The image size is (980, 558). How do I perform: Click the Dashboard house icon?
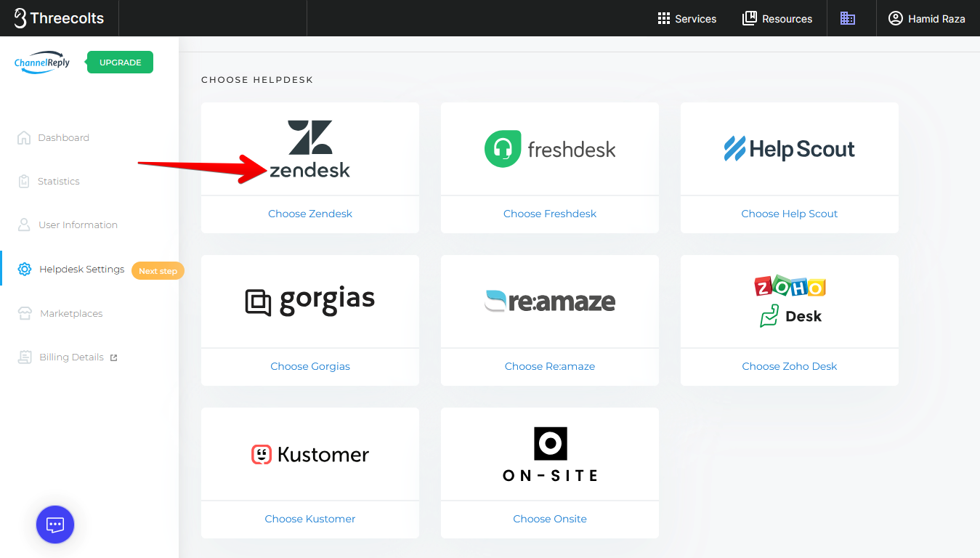click(x=24, y=137)
